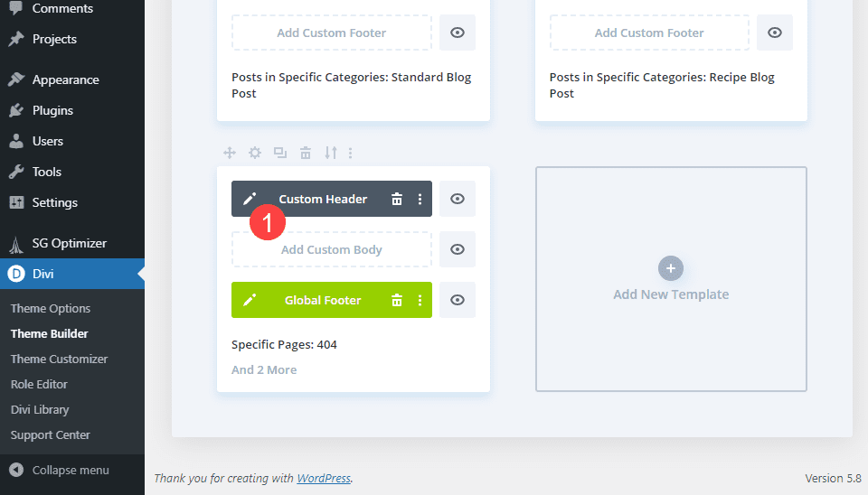The image size is (868, 495).
Task: Click the Add New Template box
Action: [671, 278]
